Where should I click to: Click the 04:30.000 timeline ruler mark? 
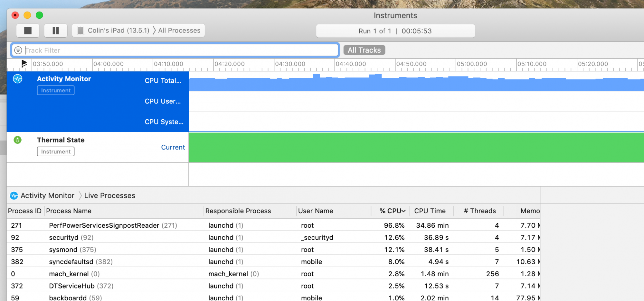[x=290, y=64]
